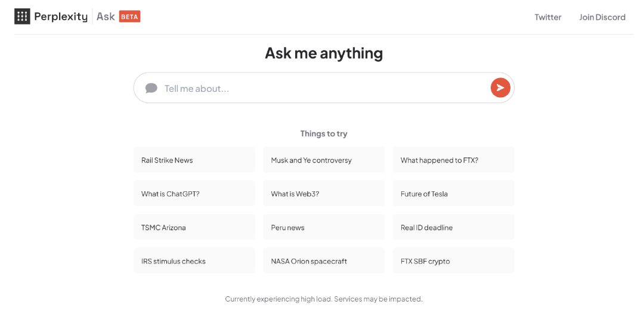Select 'Musk and Ye controversy' suggestion
Viewport: 644px width, 323px height.
[x=324, y=160]
